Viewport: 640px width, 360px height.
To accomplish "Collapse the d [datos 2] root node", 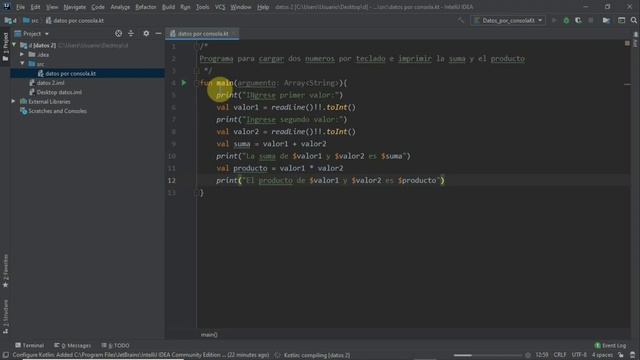I will (14, 45).
